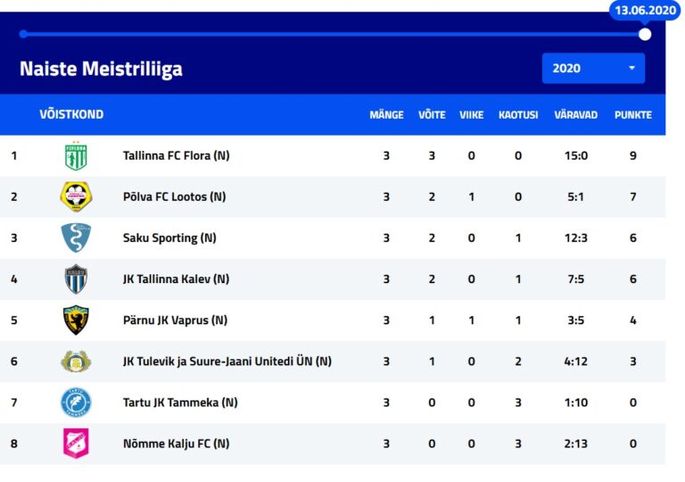The height and width of the screenshot is (482, 685).
Task: Open the Nõmme Kalju FC (N) team link
Action: 176,444
